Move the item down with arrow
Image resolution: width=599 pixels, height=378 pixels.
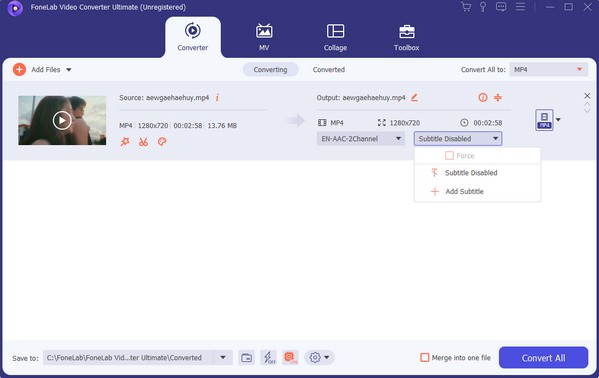(587, 111)
